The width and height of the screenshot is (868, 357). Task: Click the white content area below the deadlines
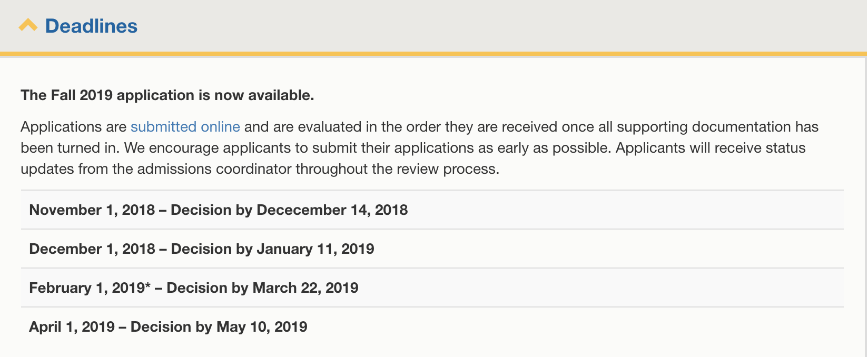coord(434,349)
